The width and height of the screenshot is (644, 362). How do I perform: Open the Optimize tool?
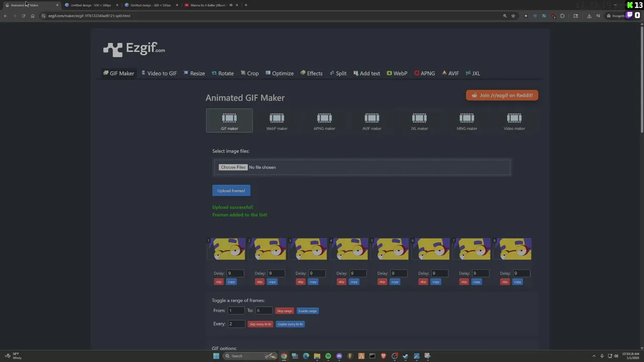(x=280, y=73)
